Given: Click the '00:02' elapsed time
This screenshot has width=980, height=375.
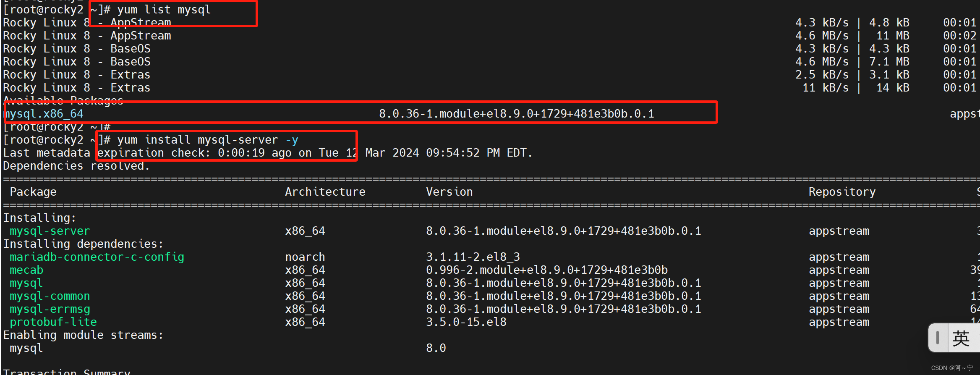Looking at the screenshot, I should pos(960,36).
